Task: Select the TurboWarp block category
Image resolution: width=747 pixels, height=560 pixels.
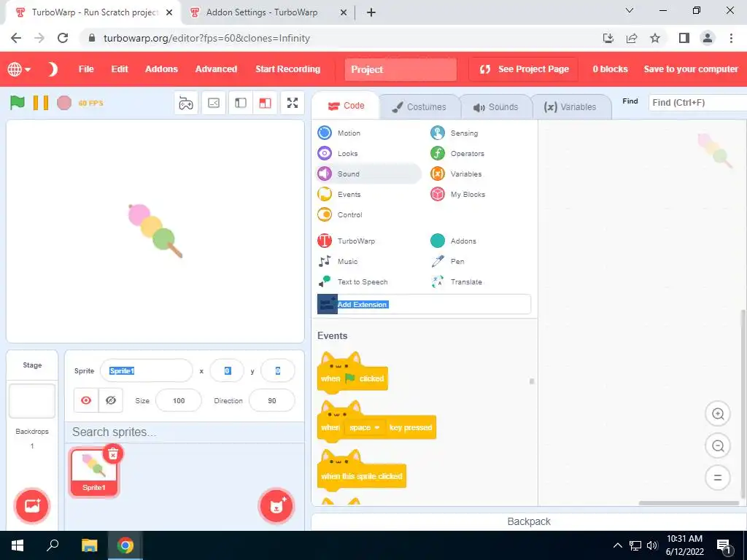Action: (347, 241)
